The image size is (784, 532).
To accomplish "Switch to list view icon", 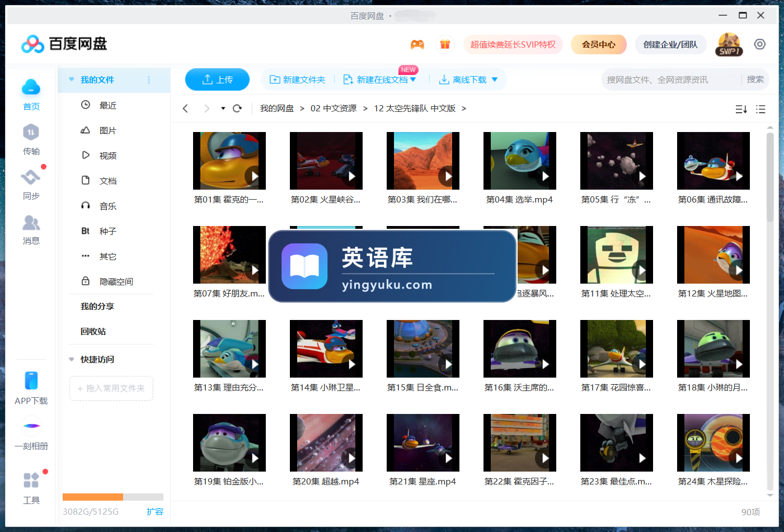I will pyautogui.click(x=760, y=109).
